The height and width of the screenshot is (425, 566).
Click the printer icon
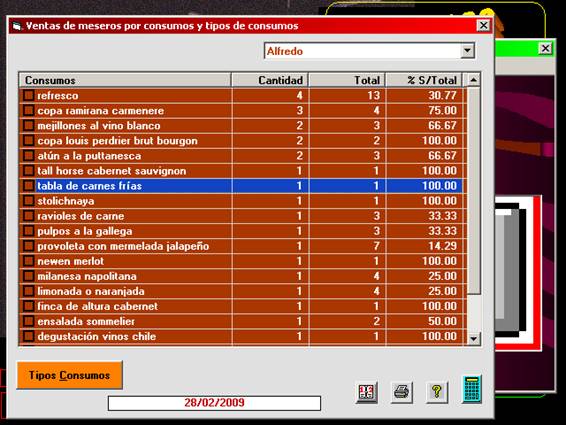pyautogui.click(x=401, y=392)
